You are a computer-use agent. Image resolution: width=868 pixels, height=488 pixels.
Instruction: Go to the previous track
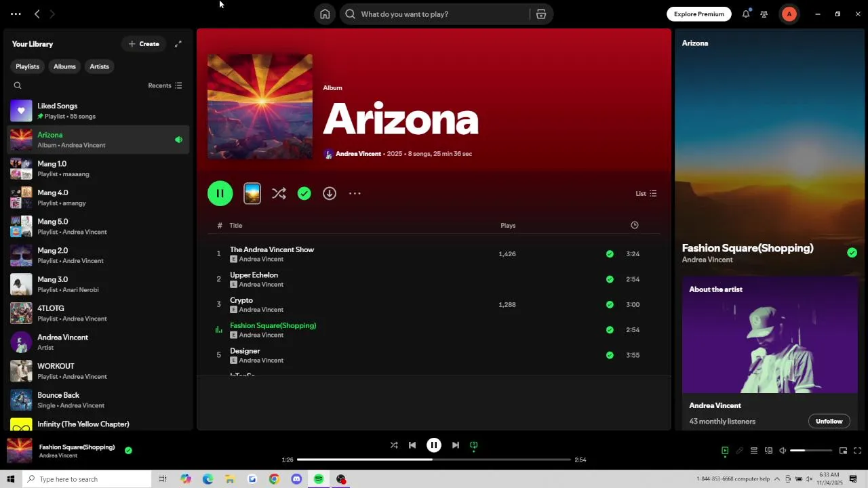coord(412,445)
